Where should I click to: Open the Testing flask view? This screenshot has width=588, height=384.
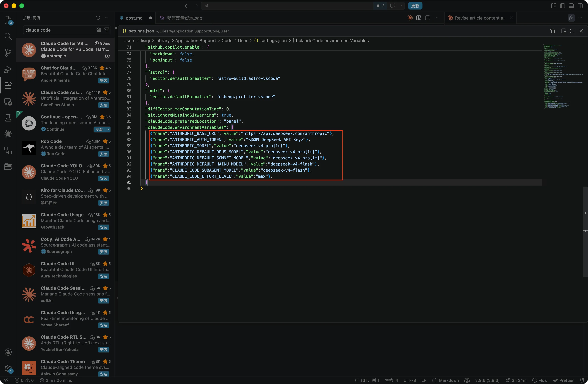click(x=8, y=118)
